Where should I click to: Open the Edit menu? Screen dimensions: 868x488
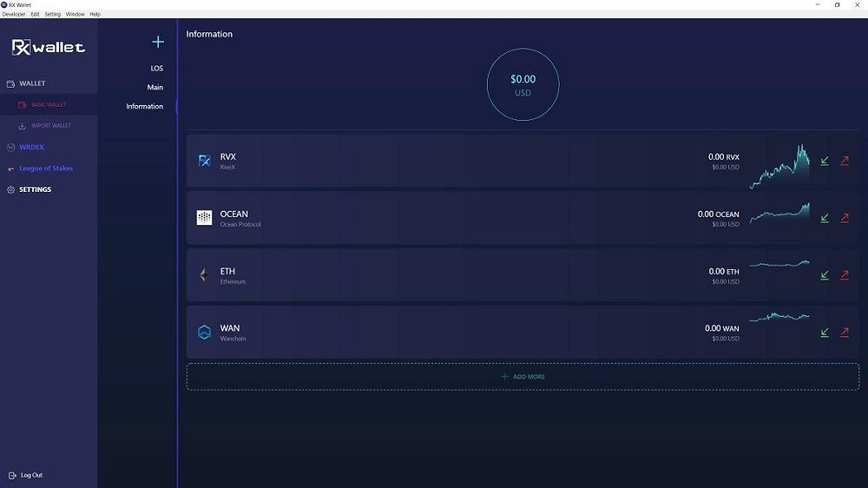tap(35, 15)
